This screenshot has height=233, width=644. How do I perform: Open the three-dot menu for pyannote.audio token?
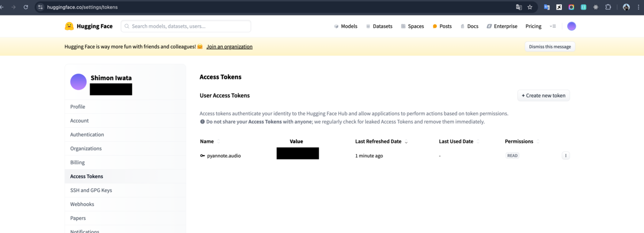[x=566, y=156]
